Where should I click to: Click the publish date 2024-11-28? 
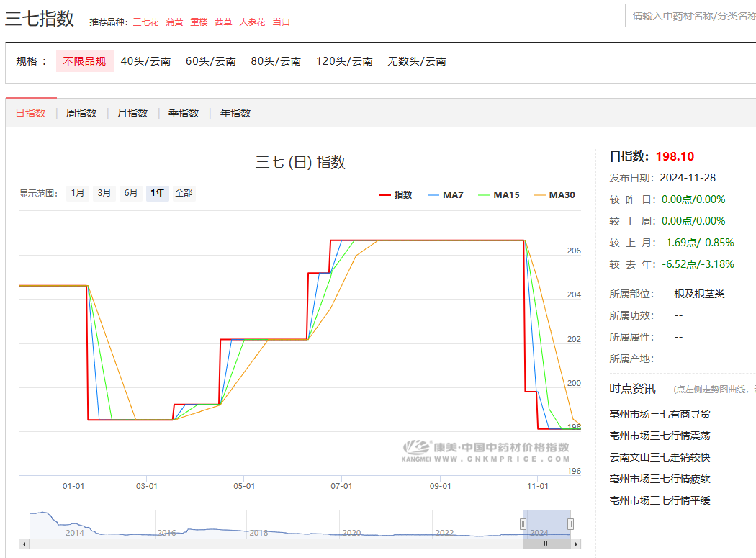tap(688, 178)
